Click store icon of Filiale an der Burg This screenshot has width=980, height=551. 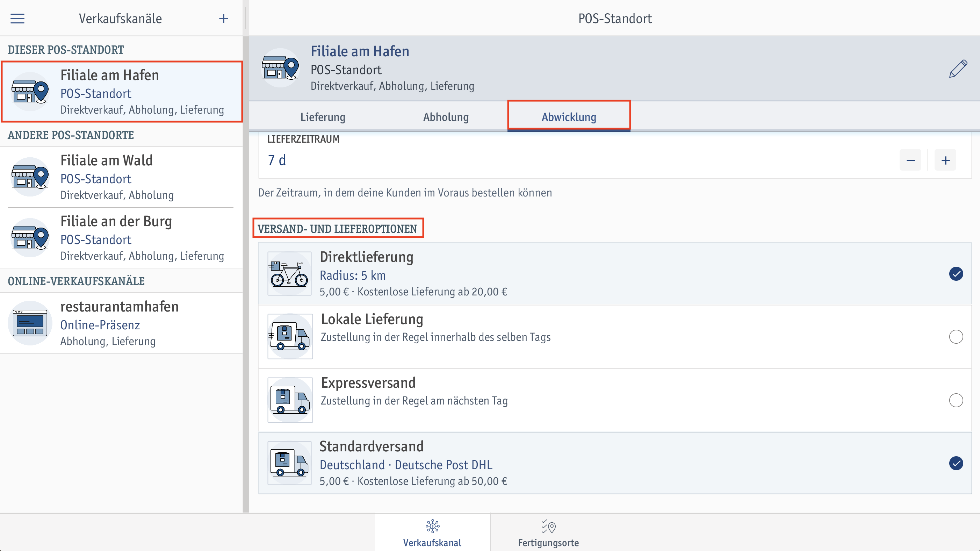coord(30,238)
